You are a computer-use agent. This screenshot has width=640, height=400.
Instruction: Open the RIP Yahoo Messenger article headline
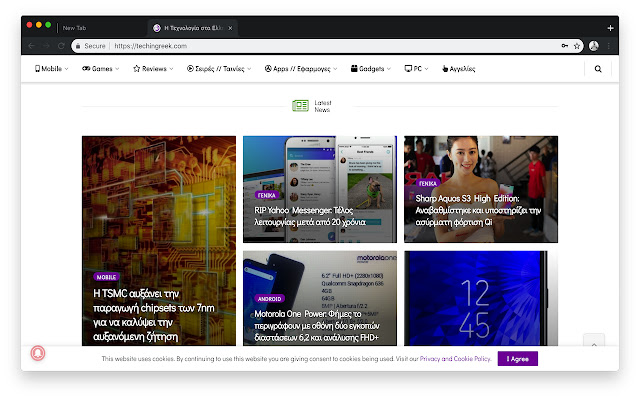310,216
